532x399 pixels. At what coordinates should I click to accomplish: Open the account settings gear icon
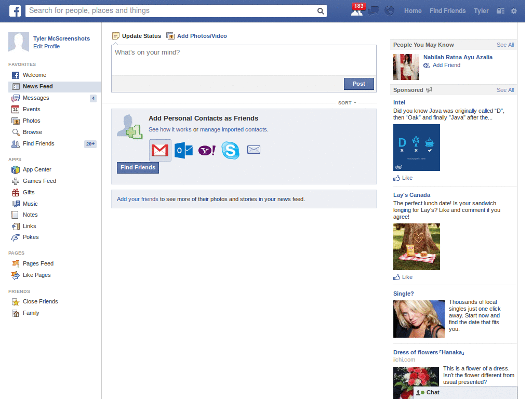[514, 11]
